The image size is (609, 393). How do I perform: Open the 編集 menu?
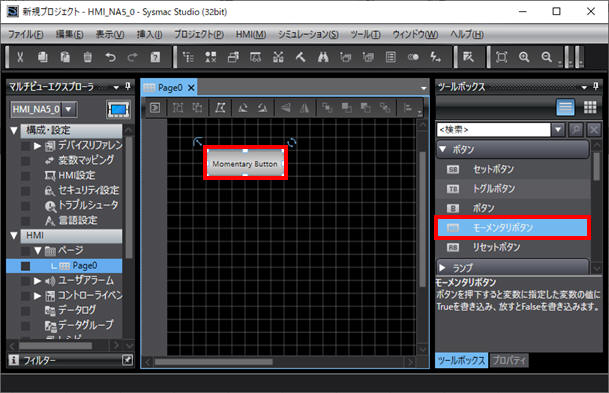pos(70,35)
